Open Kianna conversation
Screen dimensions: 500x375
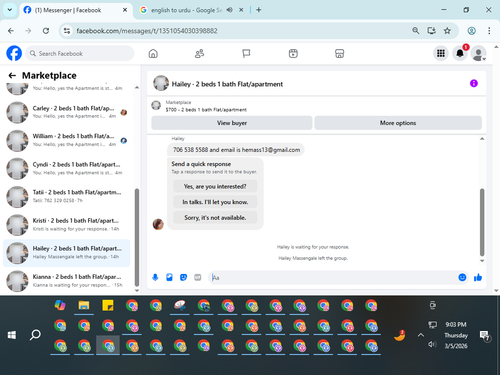67,281
